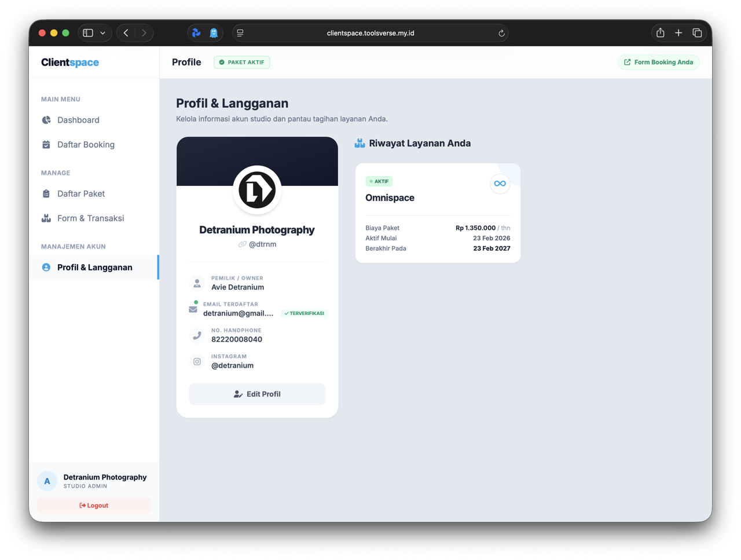Click the reload icon in the address bar
This screenshot has height=560, width=741.
tap(501, 33)
